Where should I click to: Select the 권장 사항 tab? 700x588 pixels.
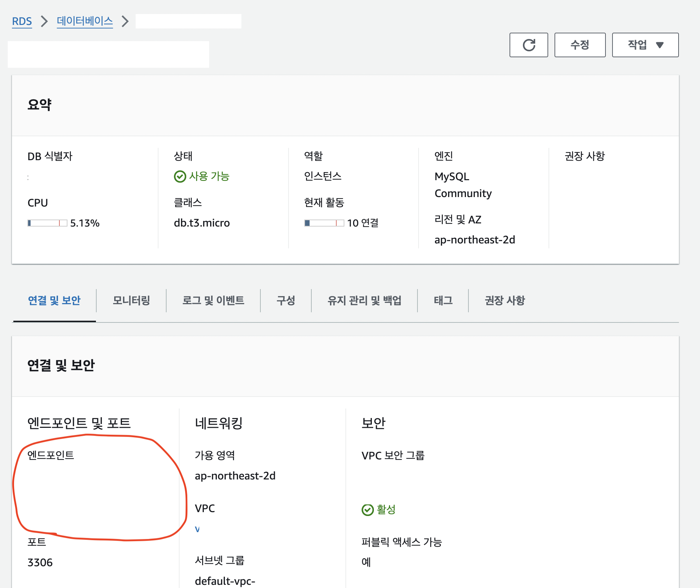tap(505, 301)
